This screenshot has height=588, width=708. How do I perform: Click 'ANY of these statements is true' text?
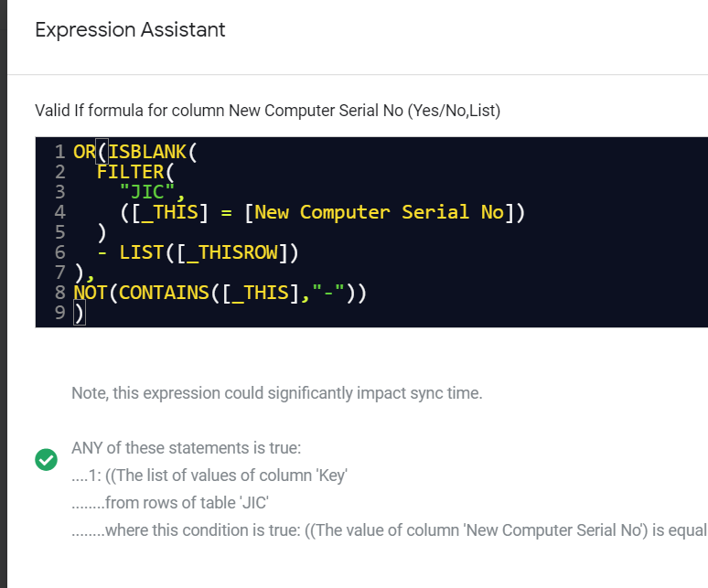tap(186, 448)
